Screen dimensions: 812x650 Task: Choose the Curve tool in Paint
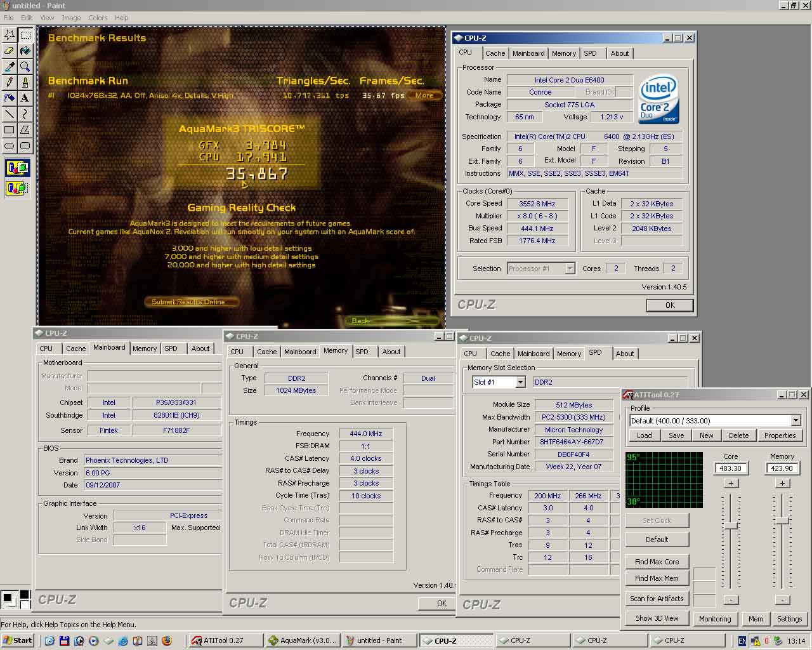(25, 114)
